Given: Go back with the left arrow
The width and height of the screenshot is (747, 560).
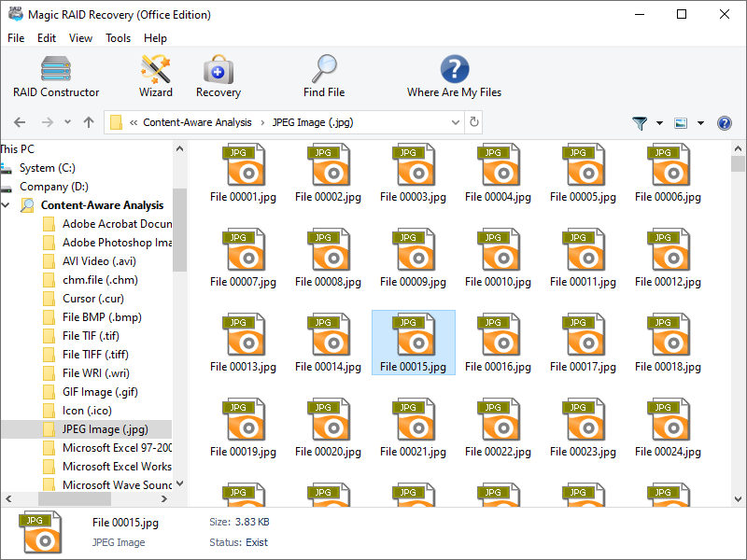Looking at the screenshot, I should tap(20, 122).
